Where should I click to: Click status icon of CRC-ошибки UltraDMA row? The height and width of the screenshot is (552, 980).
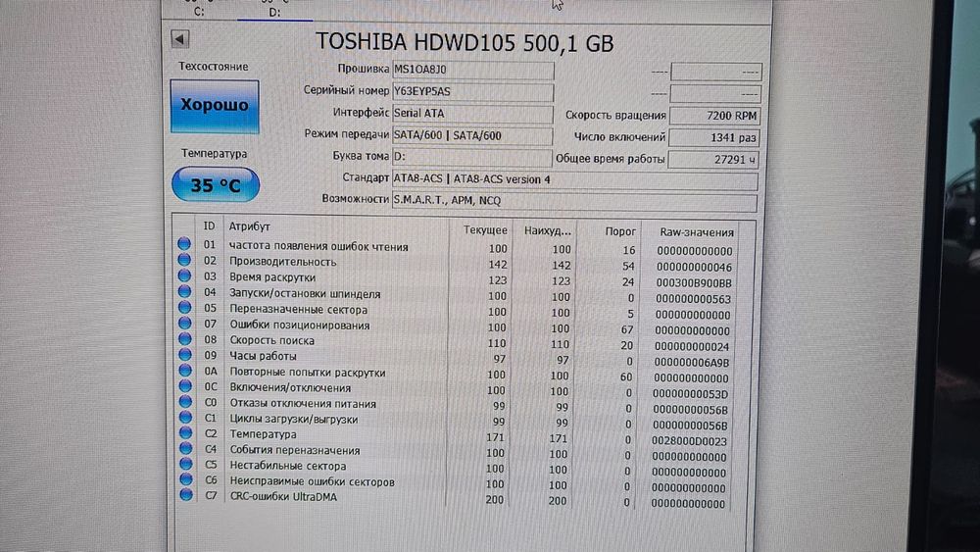pyautogui.click(x=186, y=494)
